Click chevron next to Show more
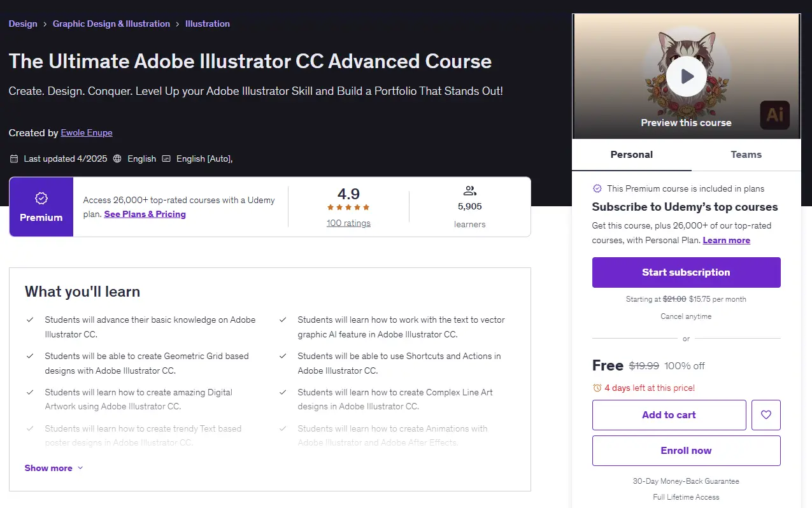Image resolution: width=812 pixels, height=508 pixels. 80,468
